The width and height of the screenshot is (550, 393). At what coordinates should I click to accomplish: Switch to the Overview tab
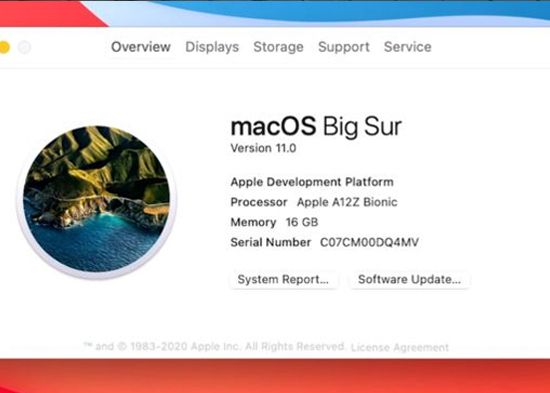[141, 47]
